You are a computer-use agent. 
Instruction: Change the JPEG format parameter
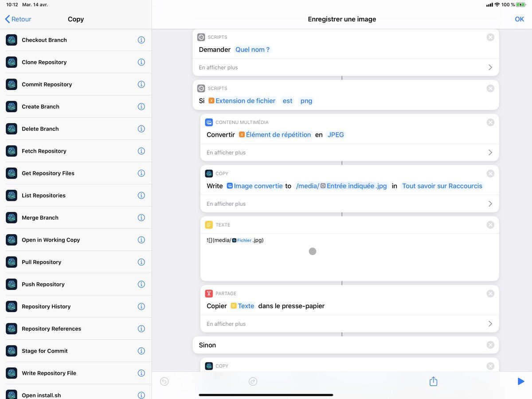[336, 135]
